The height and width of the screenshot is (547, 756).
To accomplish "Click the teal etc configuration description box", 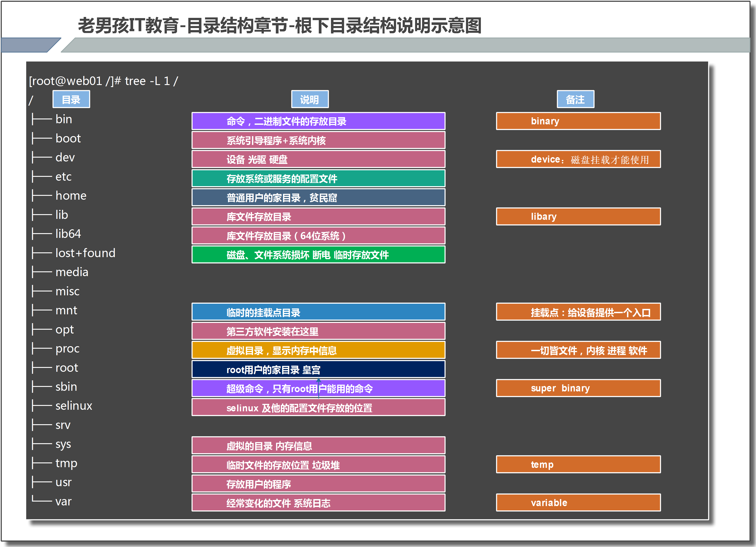I will pyautogui.click(x=318, y=179).
